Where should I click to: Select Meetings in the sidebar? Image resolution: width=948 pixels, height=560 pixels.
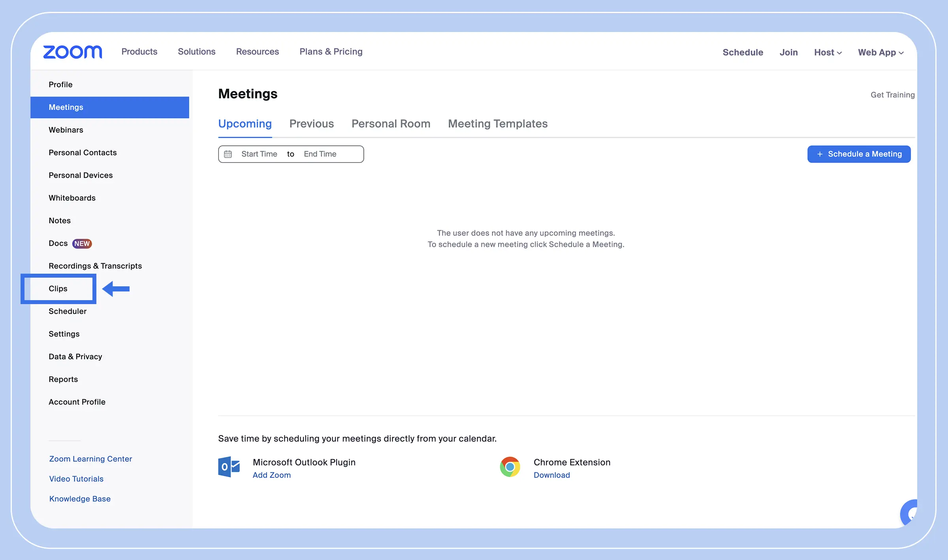(x=110, y=107)
